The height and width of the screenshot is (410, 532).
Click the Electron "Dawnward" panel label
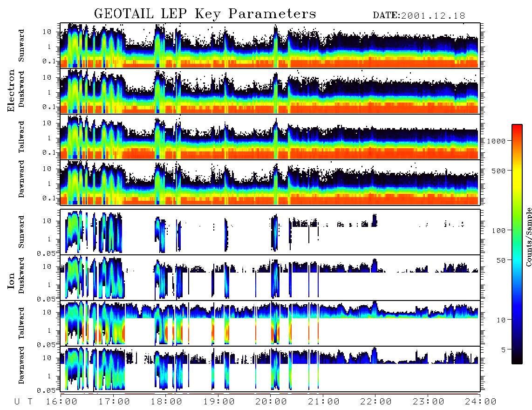[21, 179]
